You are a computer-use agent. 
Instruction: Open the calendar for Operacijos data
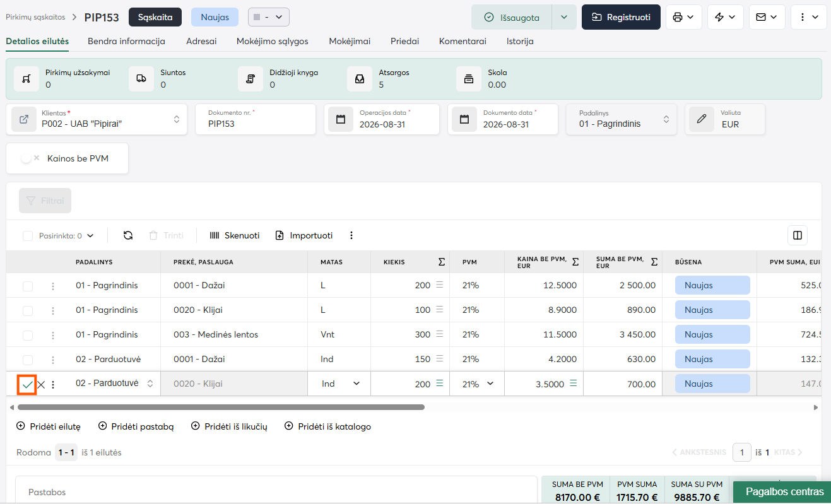[x=341, y=119]
